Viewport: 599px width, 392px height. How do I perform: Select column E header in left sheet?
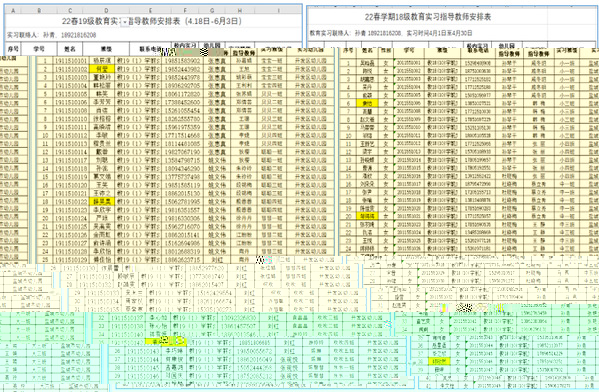(151, 10)
